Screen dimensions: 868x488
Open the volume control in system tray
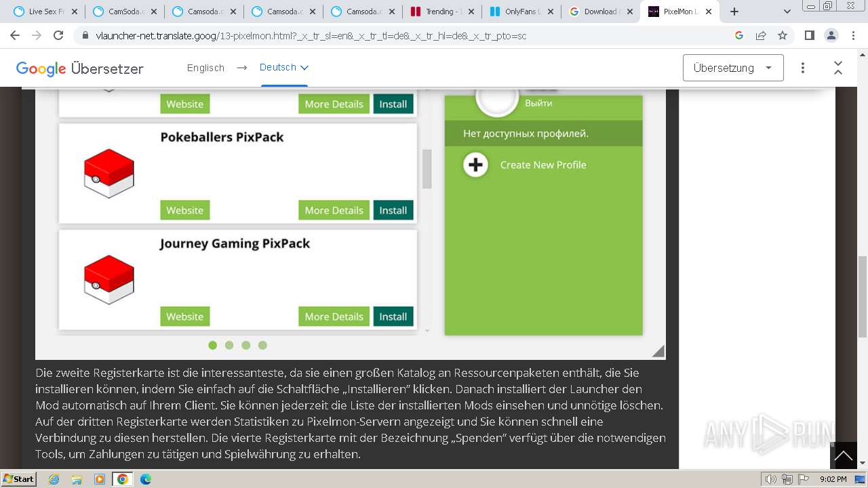tap(770, 479)
